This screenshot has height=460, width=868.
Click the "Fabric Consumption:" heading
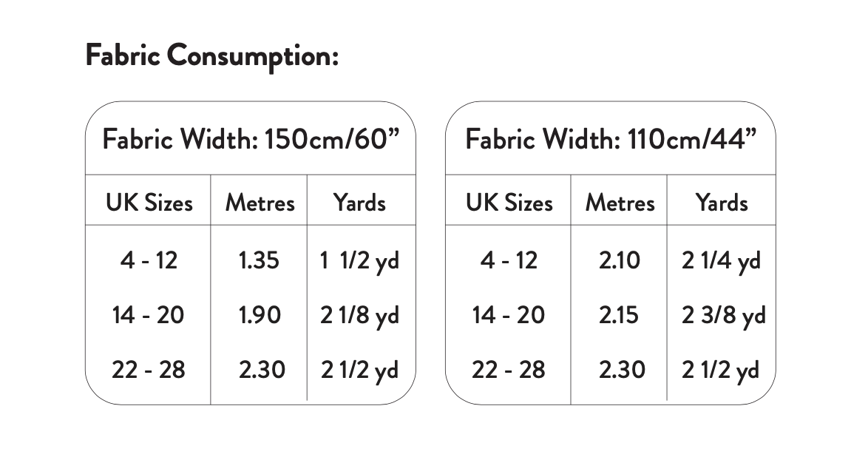point(211,56)
